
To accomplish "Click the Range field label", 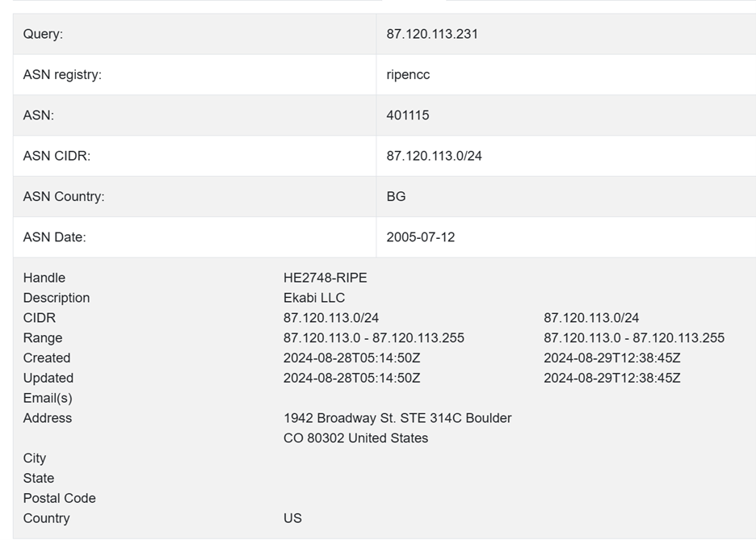I will point(43,338).
